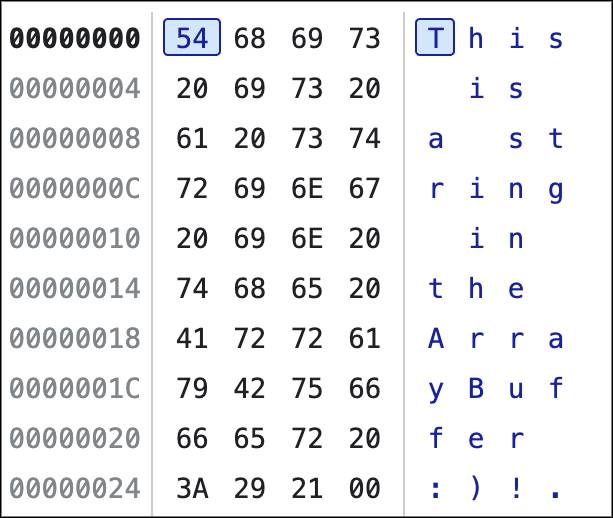
Task: Click the ASCII character 'T'
Action: (x=435, y=39)
